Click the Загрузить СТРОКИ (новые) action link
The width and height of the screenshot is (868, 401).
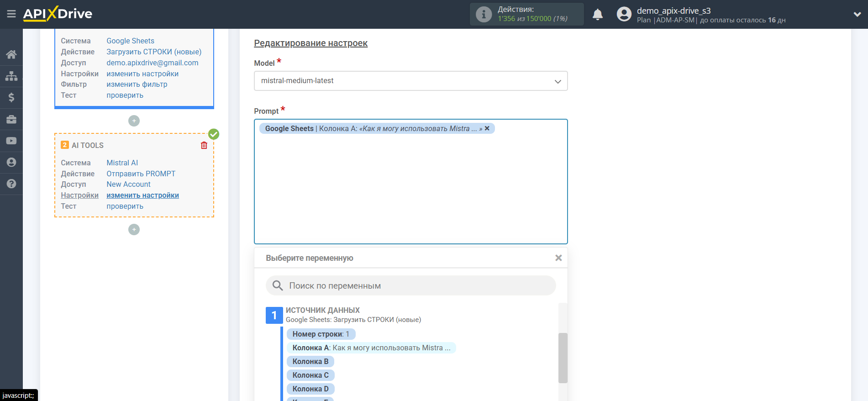pos(154,52)
